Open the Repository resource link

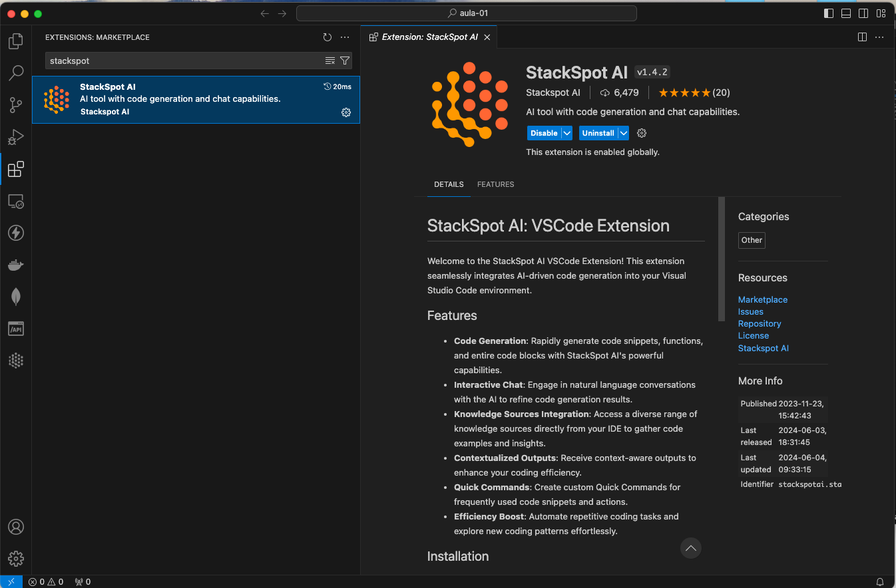[760, 324]
